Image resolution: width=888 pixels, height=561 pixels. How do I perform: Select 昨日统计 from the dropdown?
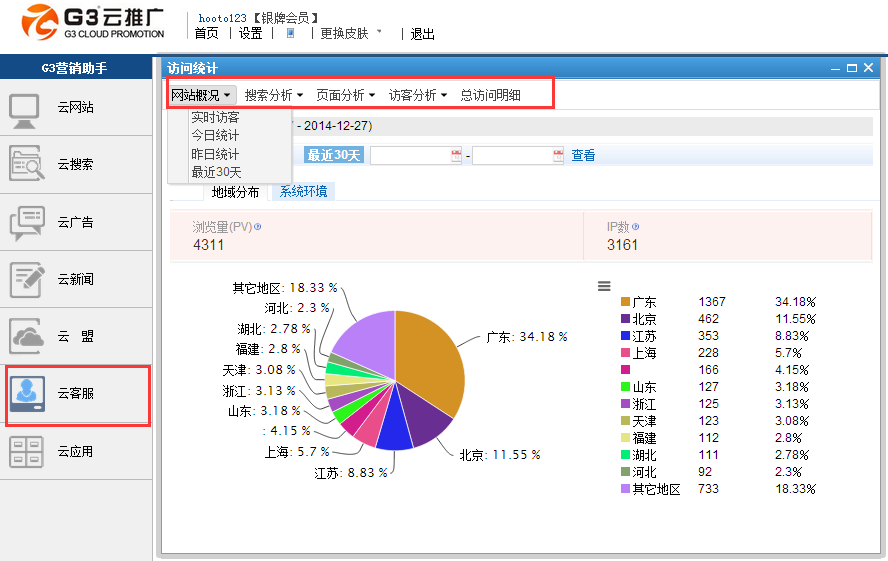tap(215, 154)
